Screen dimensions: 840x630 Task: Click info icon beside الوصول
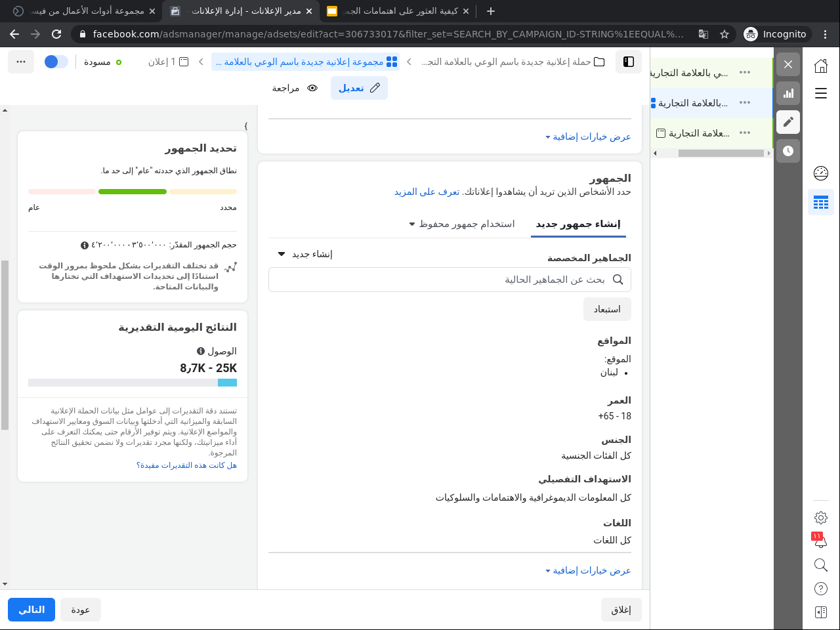click(201, 352)
